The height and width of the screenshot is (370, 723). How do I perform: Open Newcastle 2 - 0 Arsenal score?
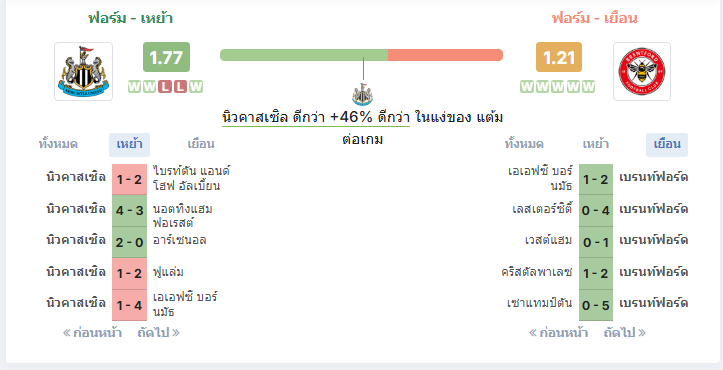pos(130,242)
